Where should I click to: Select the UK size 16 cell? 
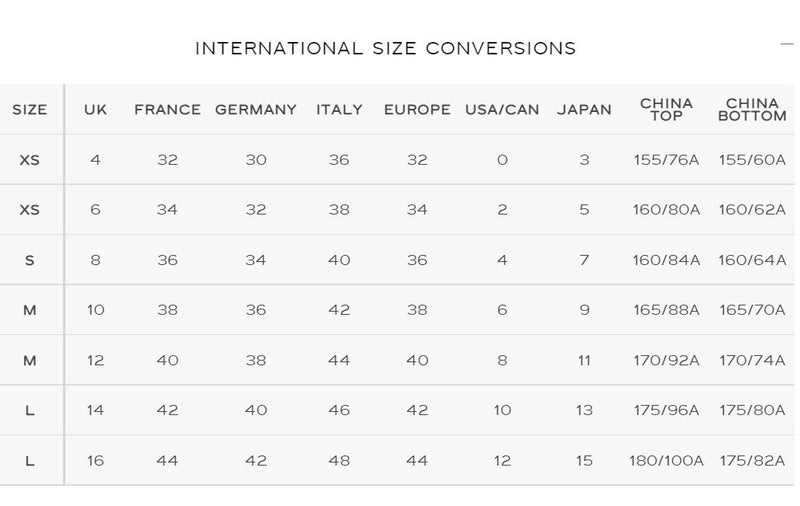point(95,461)
